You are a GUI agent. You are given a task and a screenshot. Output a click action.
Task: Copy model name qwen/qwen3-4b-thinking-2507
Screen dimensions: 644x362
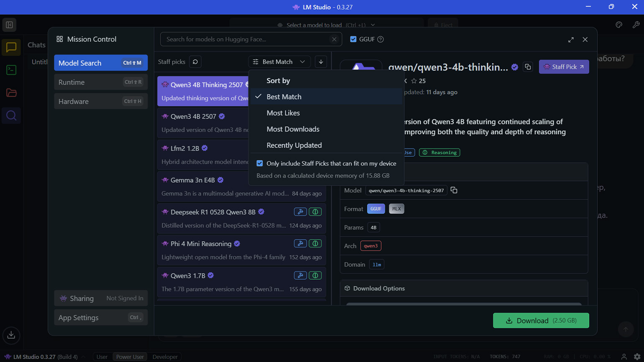pos(454,191)
